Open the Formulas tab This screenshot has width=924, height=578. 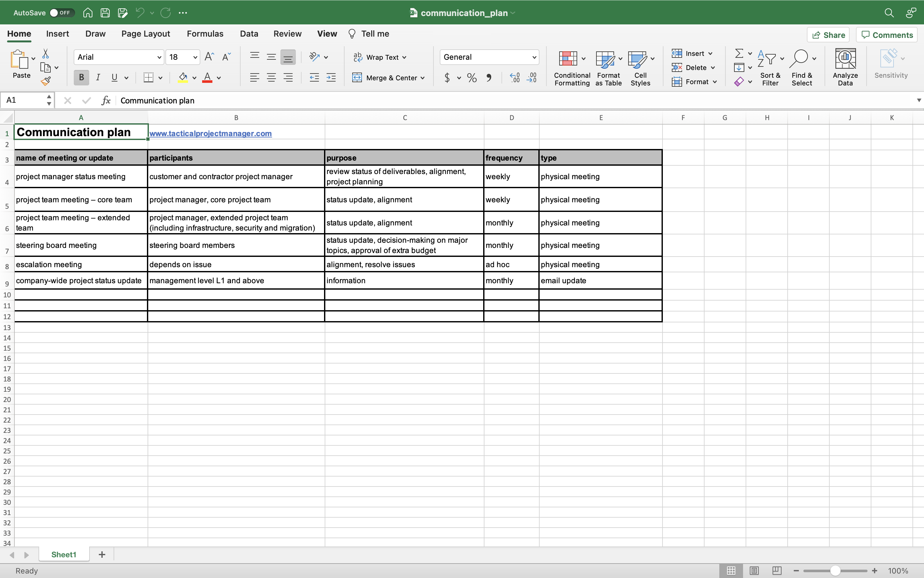(x=205, y=34)
